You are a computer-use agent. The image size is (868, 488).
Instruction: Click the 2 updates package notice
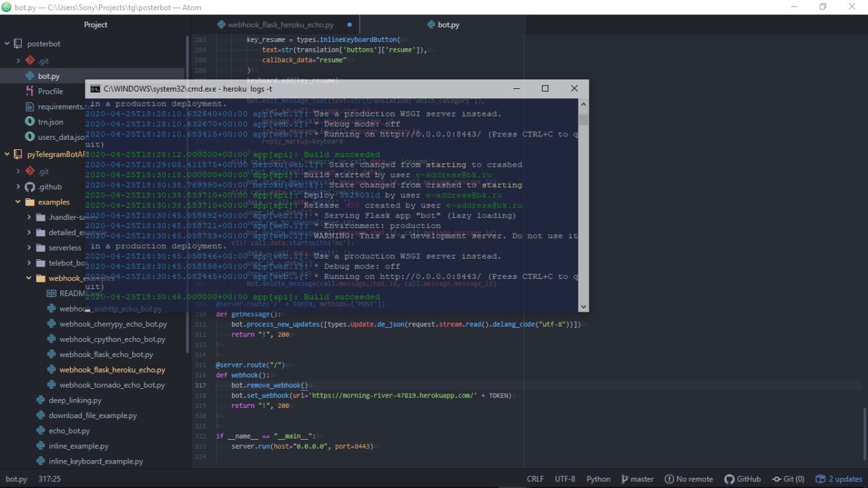click(839, 479)
